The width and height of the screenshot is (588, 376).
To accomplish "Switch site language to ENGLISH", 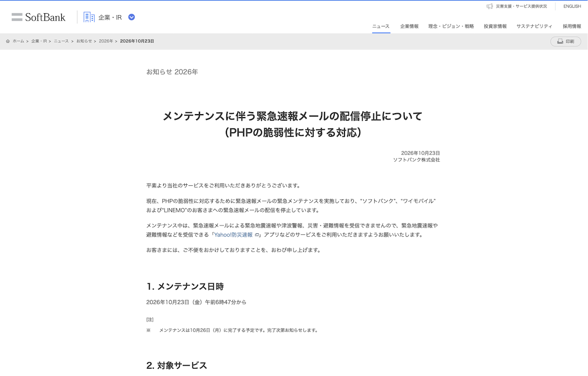I will (x=572, y=6).
